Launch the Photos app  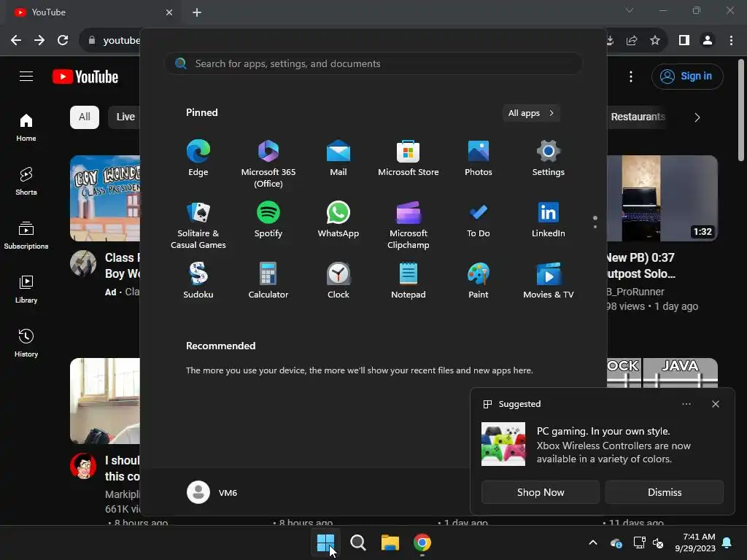pos(479,158)
